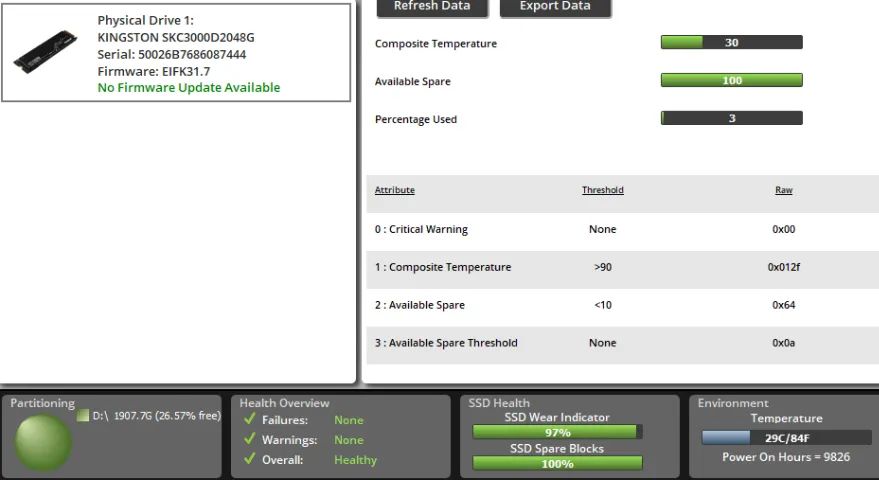
Task: Click the Available Spare bar showing 100
Action: coord(732,80)
